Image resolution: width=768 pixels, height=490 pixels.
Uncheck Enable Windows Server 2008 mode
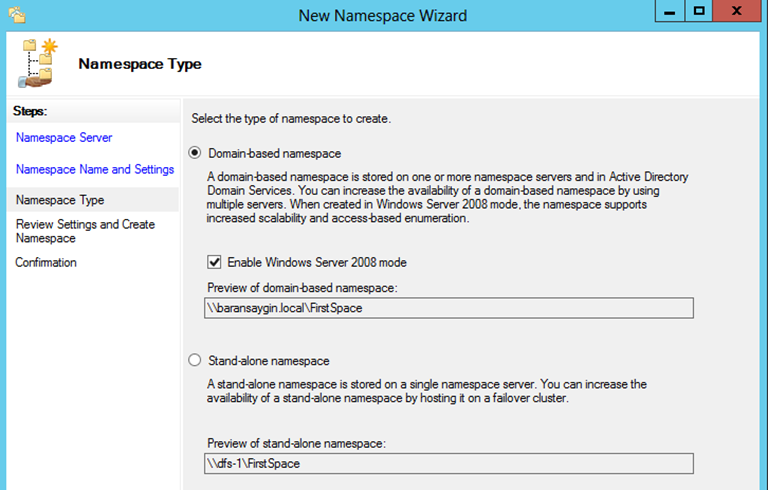click(x=214, y=263)
